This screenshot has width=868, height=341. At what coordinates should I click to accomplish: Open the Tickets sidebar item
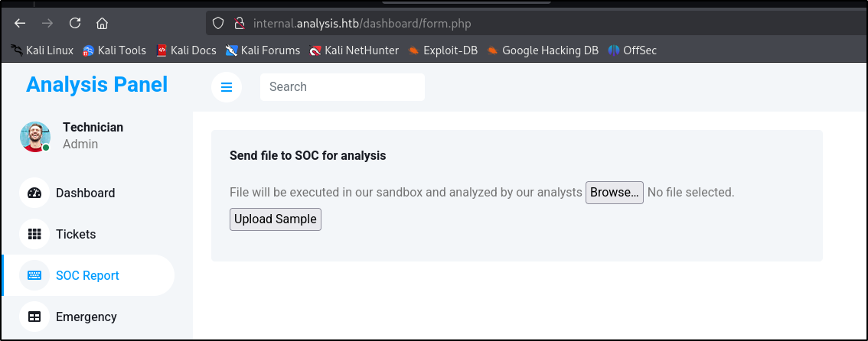click(76, 234)
